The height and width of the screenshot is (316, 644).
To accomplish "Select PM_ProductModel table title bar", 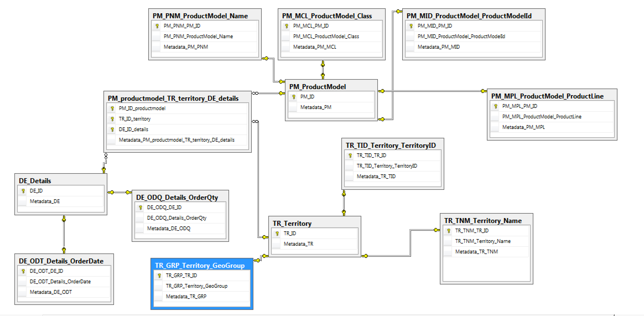I will [x=317, y=87].
